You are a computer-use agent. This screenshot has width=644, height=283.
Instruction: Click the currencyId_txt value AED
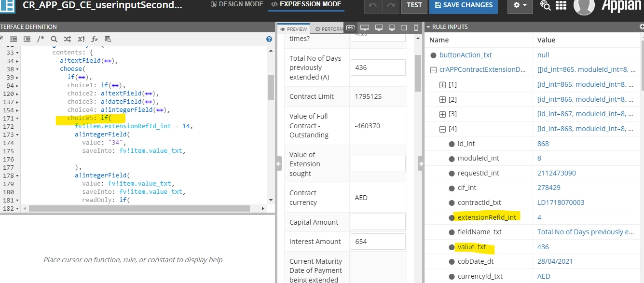(544, 276)
